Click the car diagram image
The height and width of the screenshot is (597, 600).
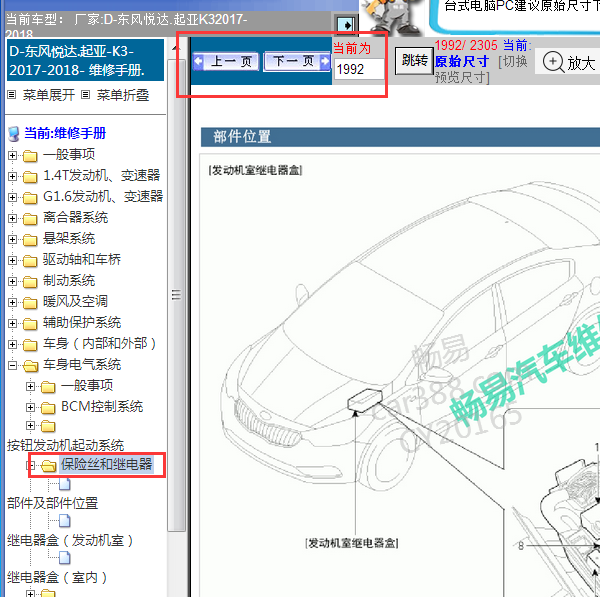click(399, 375)
